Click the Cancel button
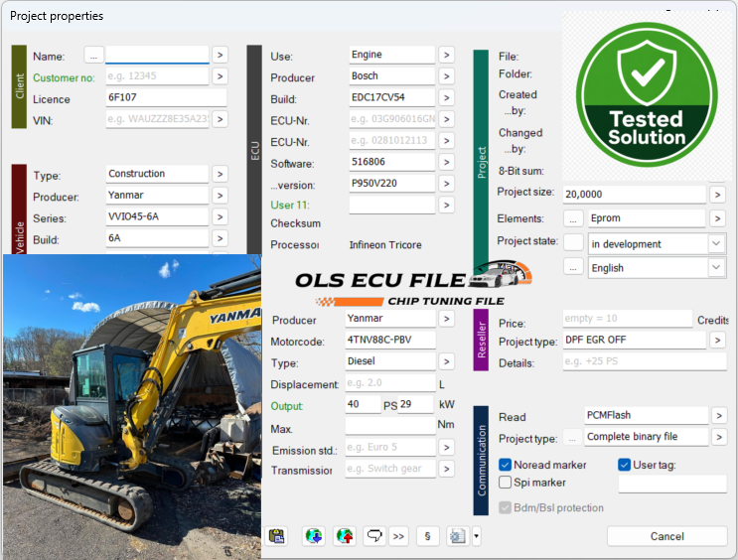Screen dimensions: 738x560 point(666,536)
